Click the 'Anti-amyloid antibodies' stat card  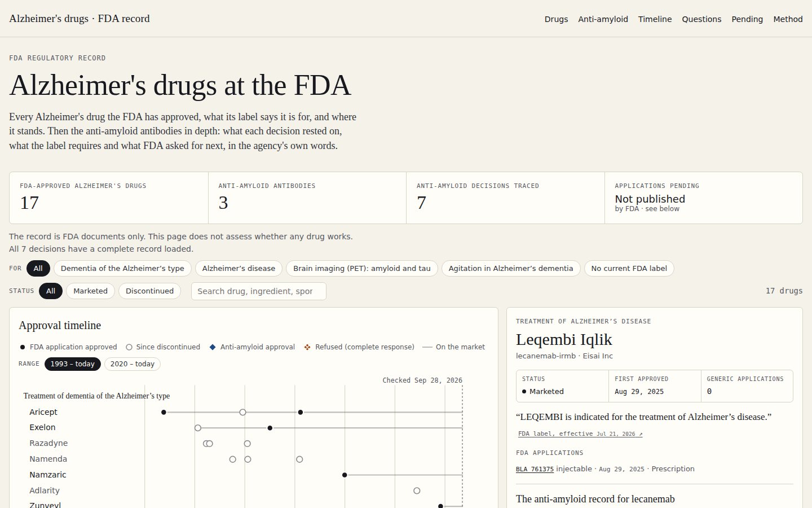coord(307,198)
